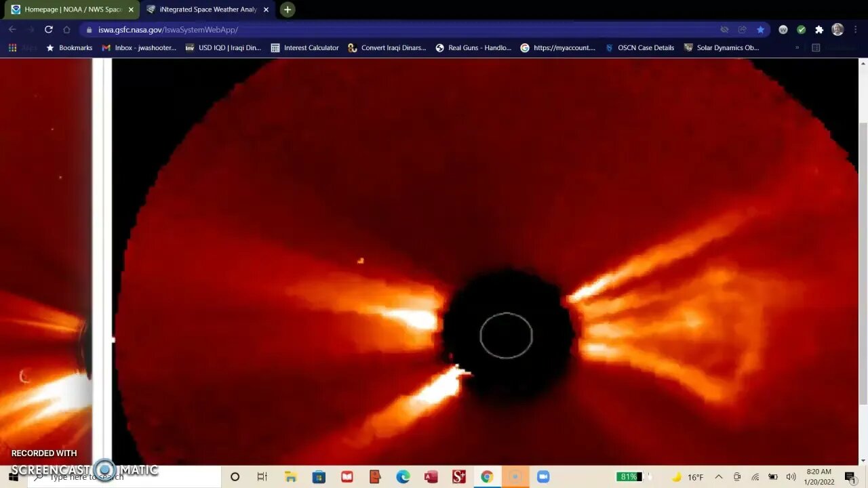Open Chrome's three-dot menu

click(x=856, y=30)
